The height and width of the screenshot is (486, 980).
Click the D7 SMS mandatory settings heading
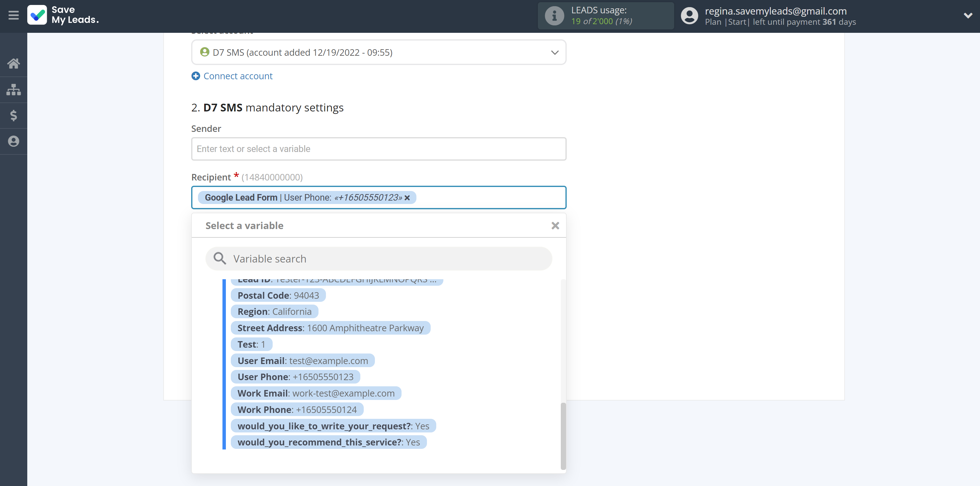[267, 107]
